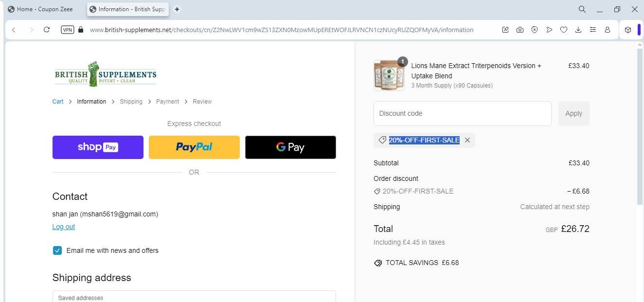Viewport: 644px width, 302px height.
Task: Click the browser tab search magnifier icon
Action: [582, 9]
